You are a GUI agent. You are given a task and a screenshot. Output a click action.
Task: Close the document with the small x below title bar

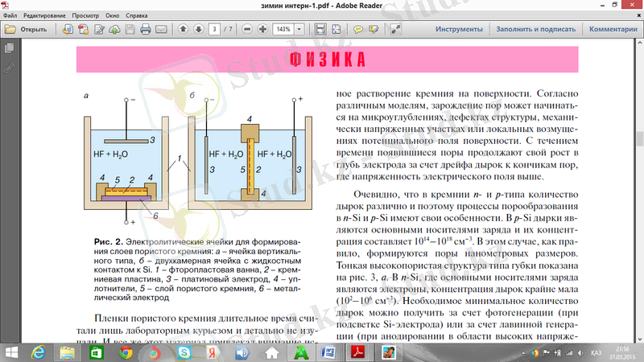click(x=638, y=15)
